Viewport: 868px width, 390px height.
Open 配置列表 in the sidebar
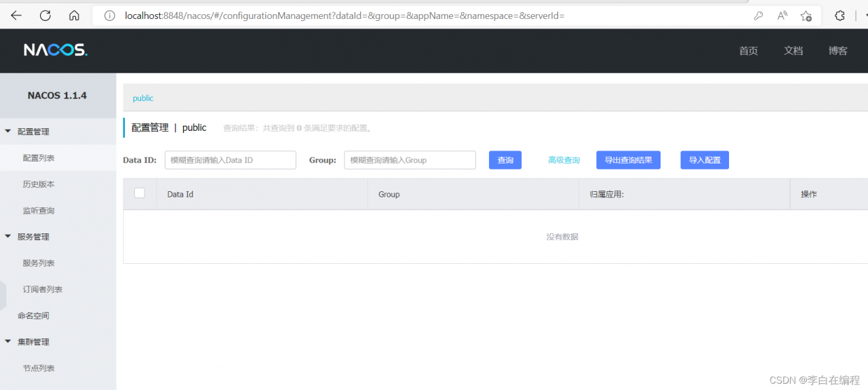pyautogui.click(x=39, y=158)
